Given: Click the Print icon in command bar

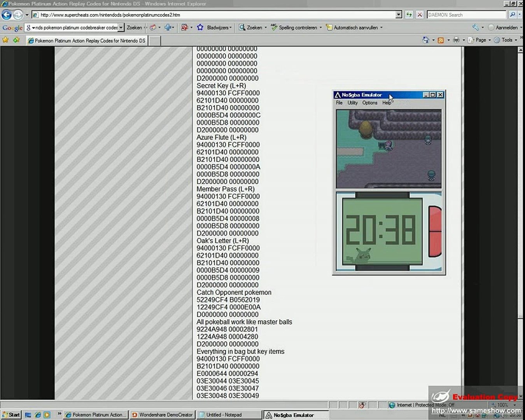Looking at the screenshot, I should [x=456, y=40].
